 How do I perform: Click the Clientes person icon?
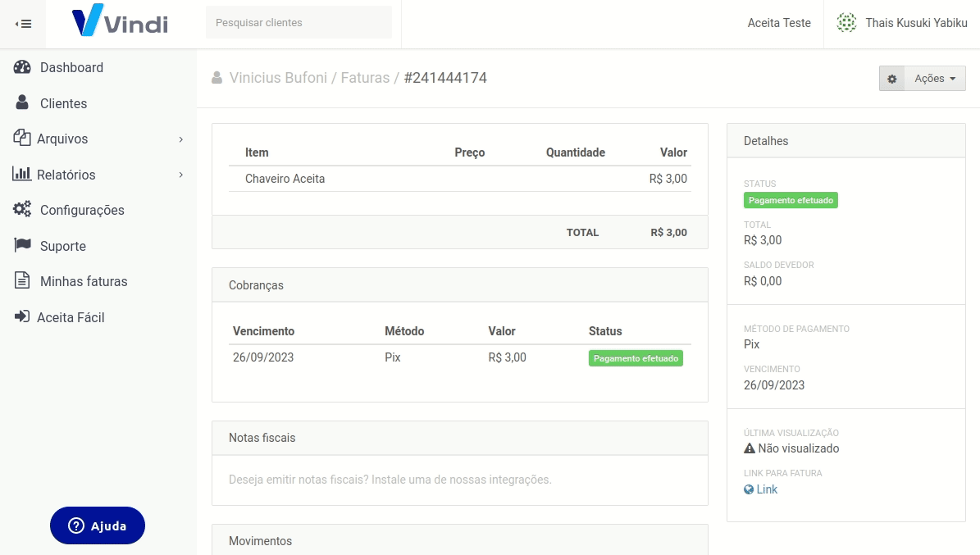[22, 102]
